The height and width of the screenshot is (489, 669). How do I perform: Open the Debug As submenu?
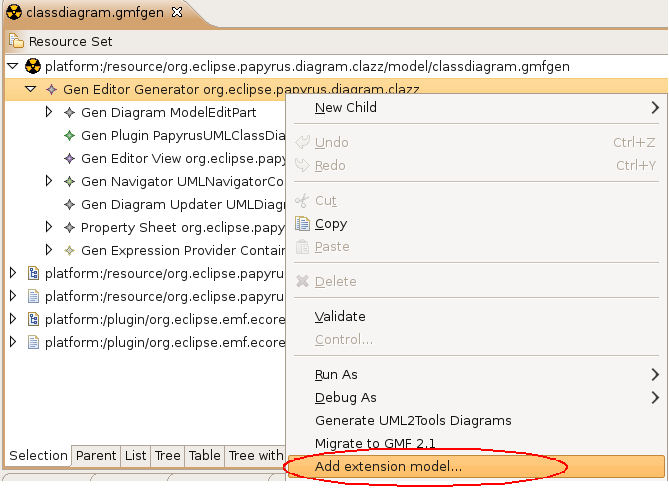[476, 398]
